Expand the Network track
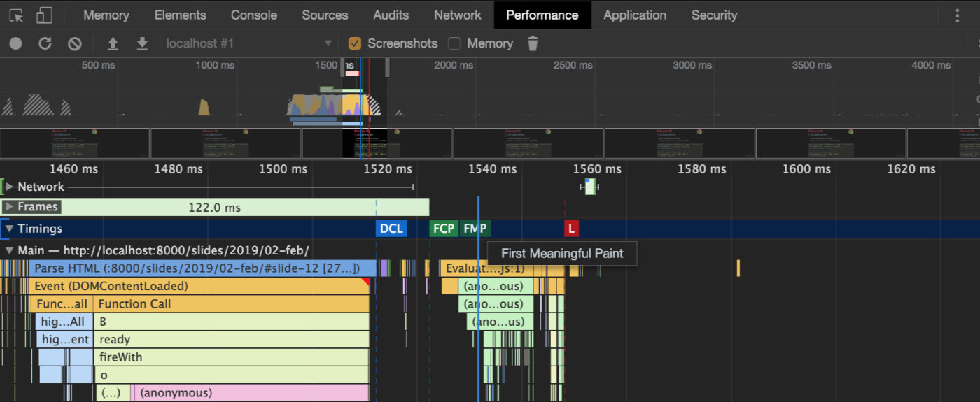This screenshot has width=980, height=402. (10, 187)
